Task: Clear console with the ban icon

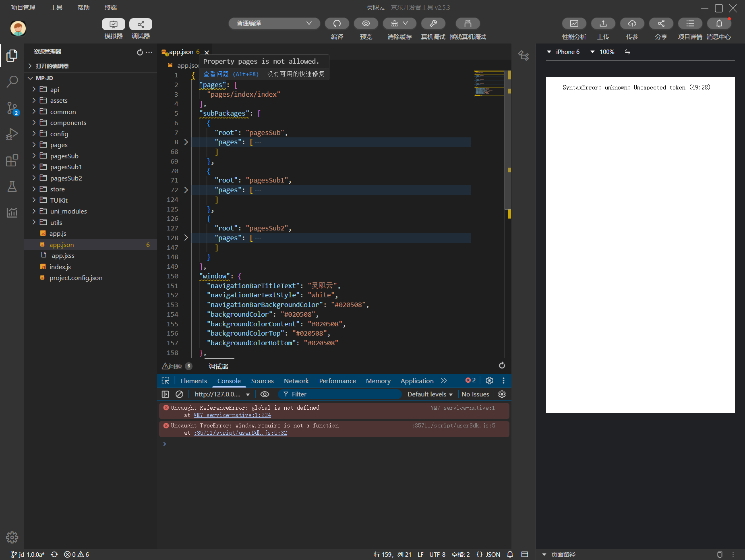Action: 180,394
